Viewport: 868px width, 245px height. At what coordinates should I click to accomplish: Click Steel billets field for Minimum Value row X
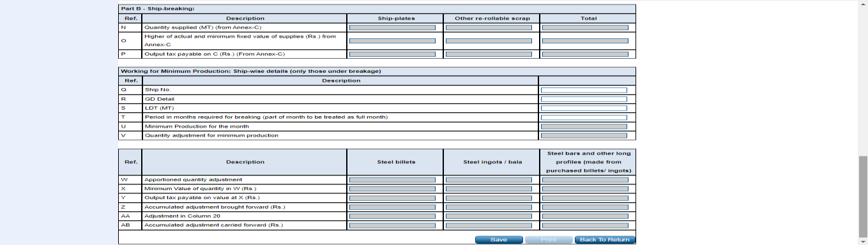tap(392, 189)
